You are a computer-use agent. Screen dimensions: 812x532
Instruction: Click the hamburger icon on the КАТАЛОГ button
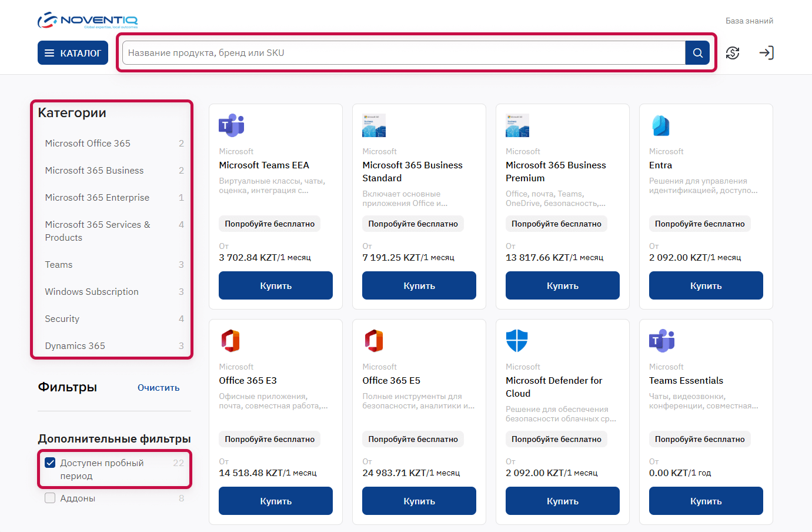[x=49, y=52]
